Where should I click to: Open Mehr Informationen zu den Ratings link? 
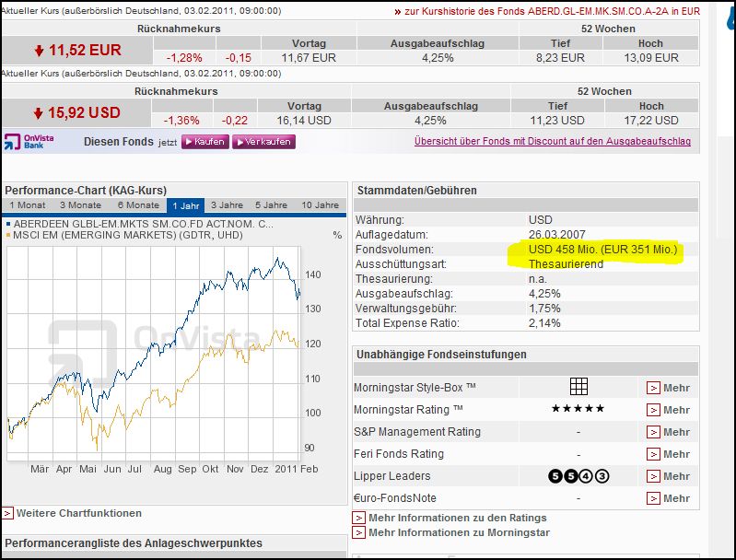pyautogui.click(x=458, y=518)
